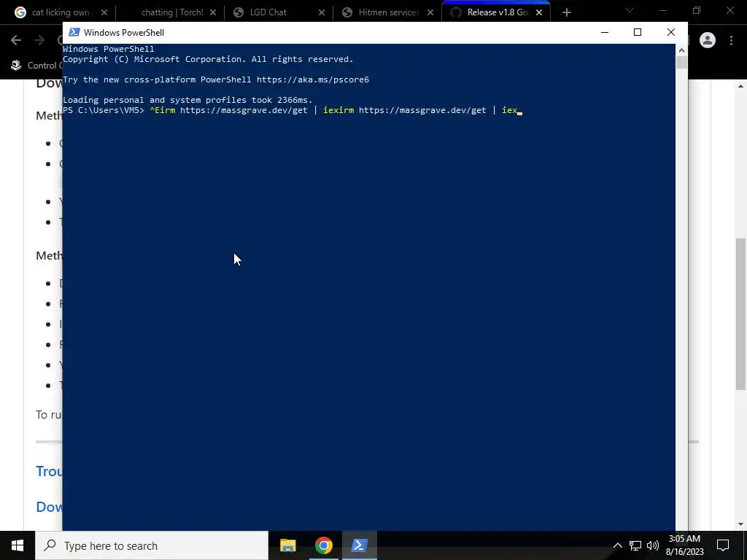Open the network status tray icon
This screenshot has width=747, height=560.
(635, 545)
